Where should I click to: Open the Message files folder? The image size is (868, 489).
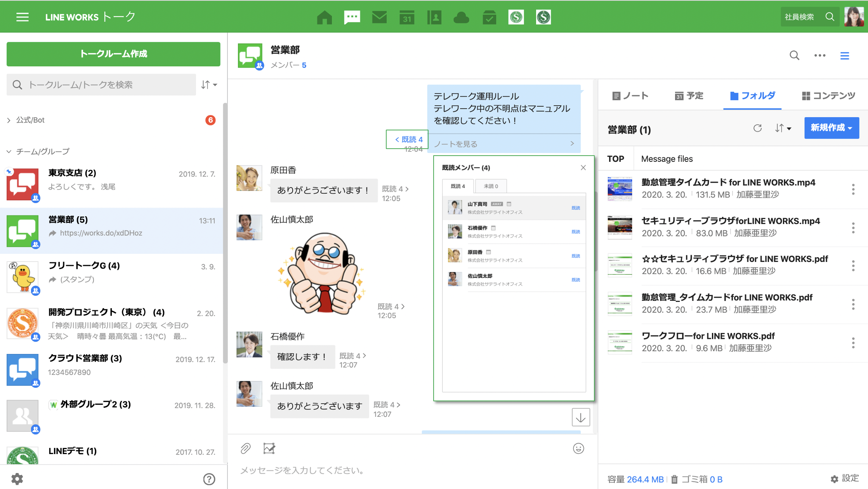coord(667,159)
